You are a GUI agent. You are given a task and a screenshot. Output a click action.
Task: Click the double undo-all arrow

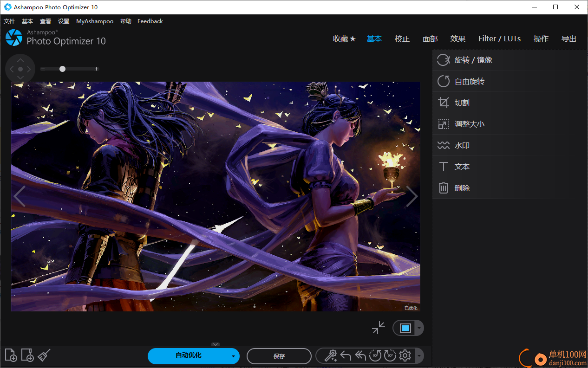[x=360, y=356]
